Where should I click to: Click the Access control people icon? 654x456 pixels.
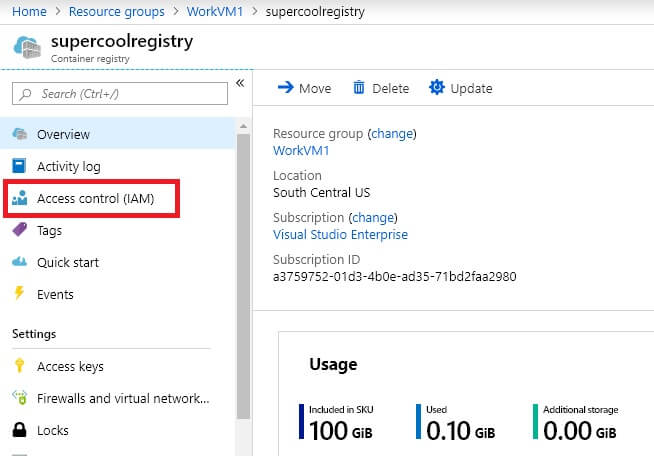coord(19,198)
